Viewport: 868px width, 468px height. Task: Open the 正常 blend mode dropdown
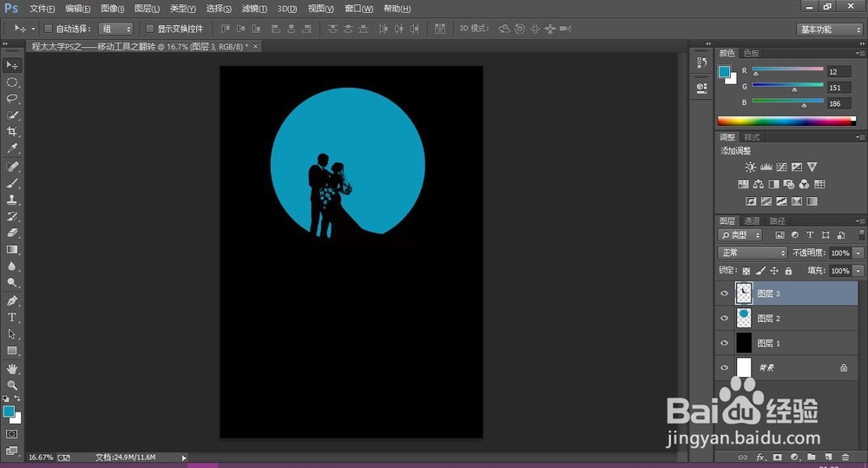pyautogui.click(x=753, y=253)
